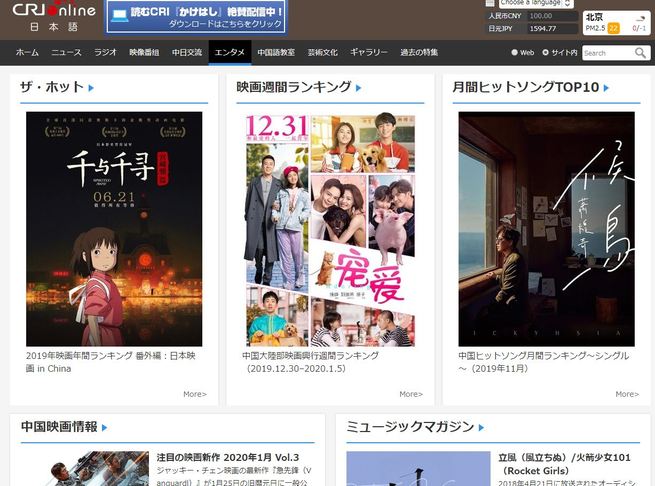Open the エンタメ navigation tab
The width and height of the screenshot is (655, 486).
click(x=230, y=52)
